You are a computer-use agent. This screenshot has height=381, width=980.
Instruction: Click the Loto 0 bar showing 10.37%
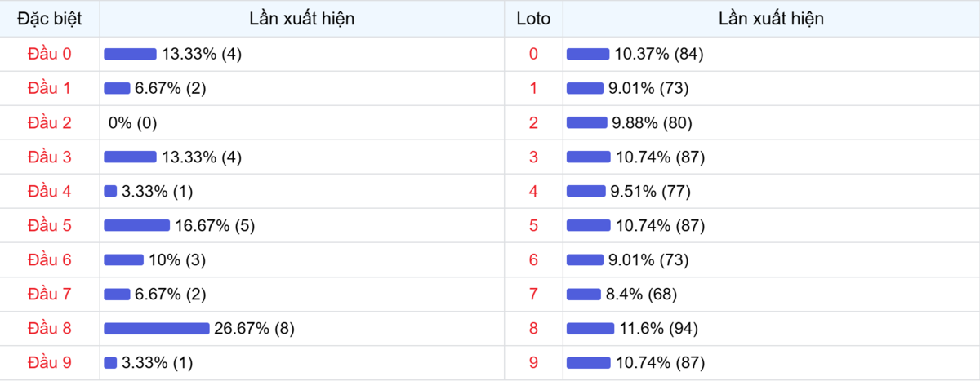pos(588,54)
